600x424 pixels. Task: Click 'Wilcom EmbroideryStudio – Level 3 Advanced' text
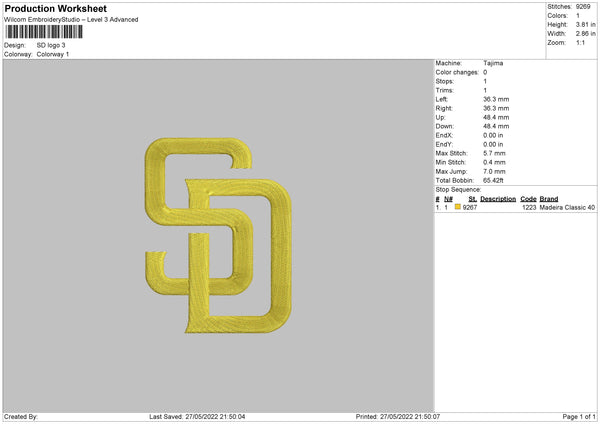click(x=71, y=20)
